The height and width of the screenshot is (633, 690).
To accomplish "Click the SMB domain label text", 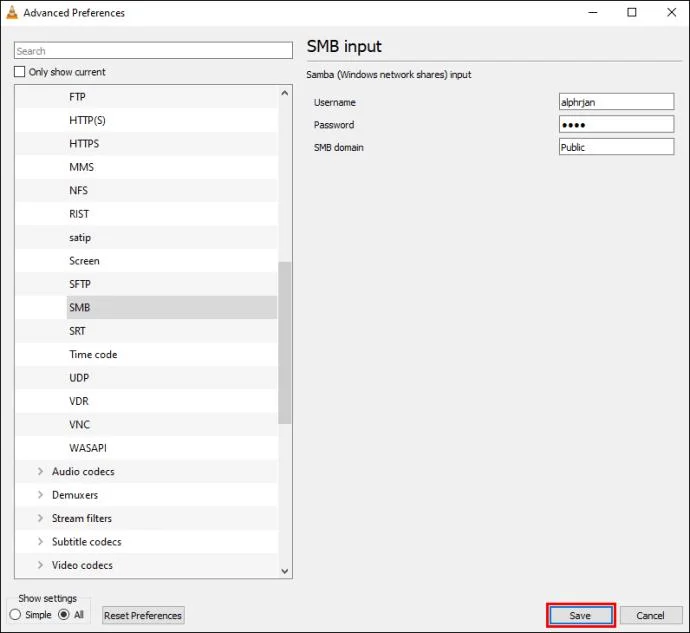I will pyautogui.click(x=339, y=147).
